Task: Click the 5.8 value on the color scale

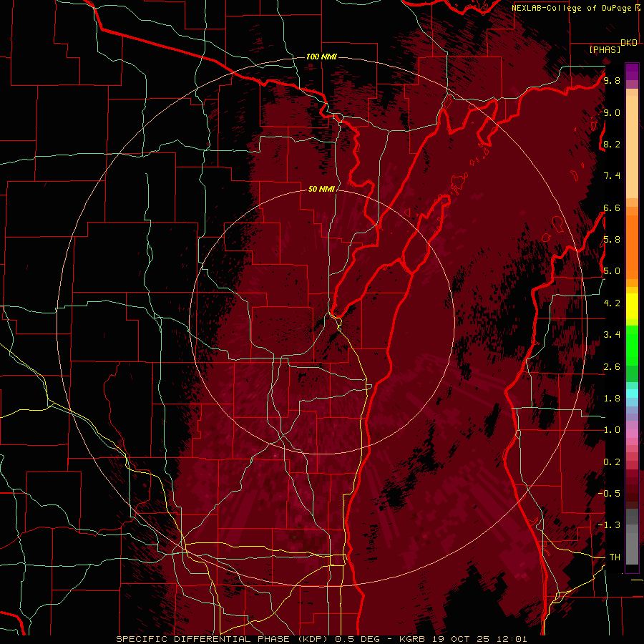Action: [612, 240]
